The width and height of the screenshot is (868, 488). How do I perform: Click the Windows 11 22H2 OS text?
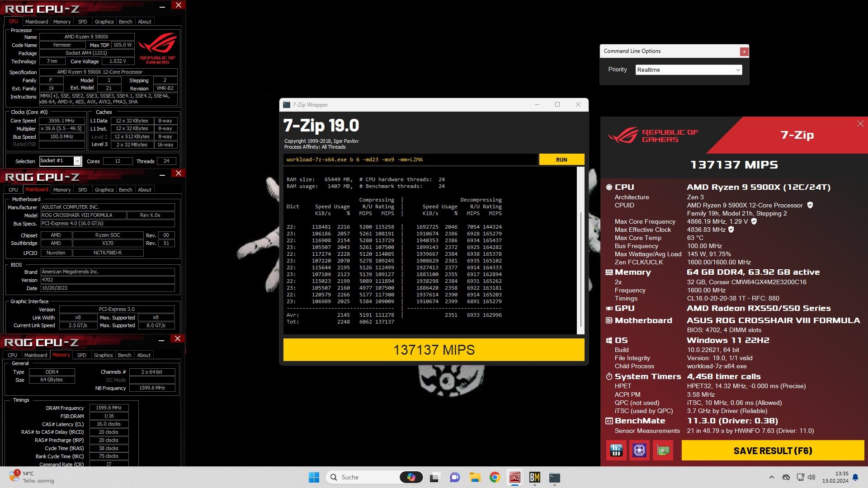point(728,340)
